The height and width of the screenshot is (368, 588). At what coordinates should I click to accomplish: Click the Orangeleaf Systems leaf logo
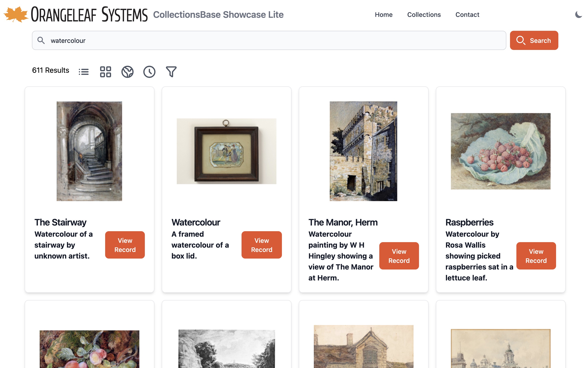tap(16, 14)
